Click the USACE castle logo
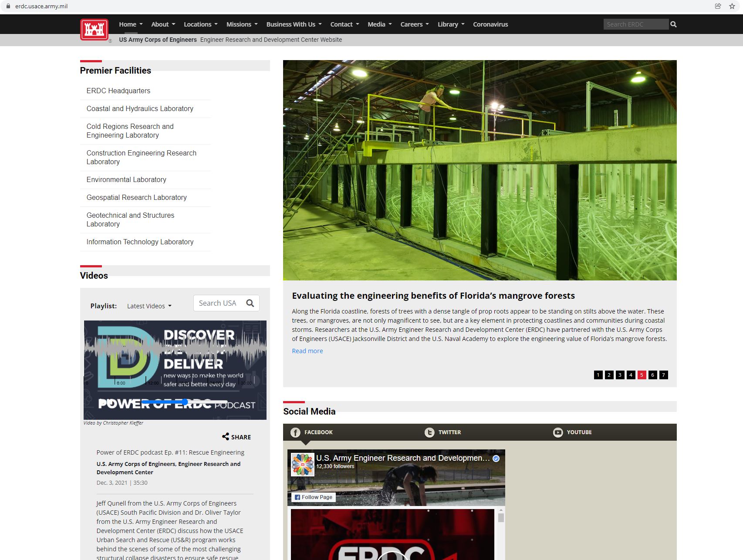The height and width of the screenshot is (560, 743). [x=94, y=30]
